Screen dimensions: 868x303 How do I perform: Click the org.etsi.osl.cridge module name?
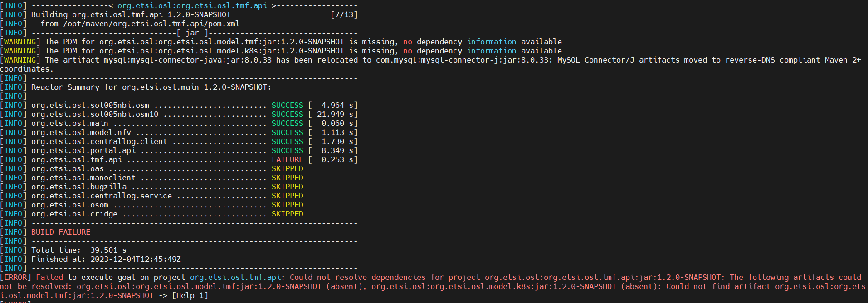coord(74,214)
